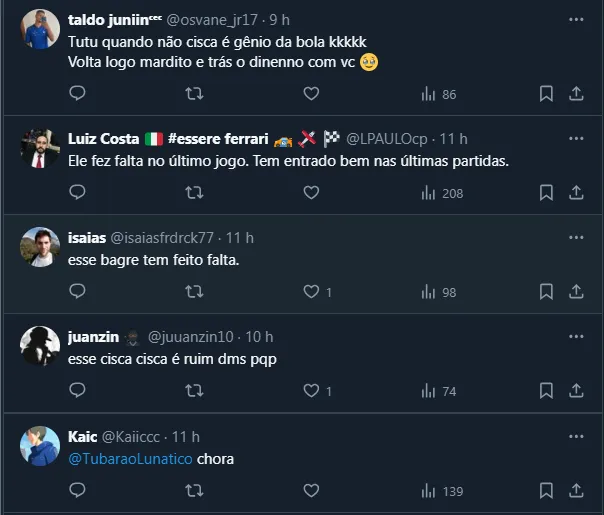Share the isaias tweet
This screenshot has height=515, width=604.
(576, 292)
